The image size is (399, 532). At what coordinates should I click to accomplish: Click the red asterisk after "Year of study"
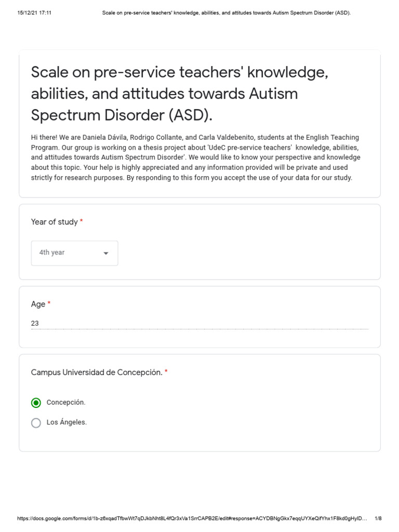(82, 222)
